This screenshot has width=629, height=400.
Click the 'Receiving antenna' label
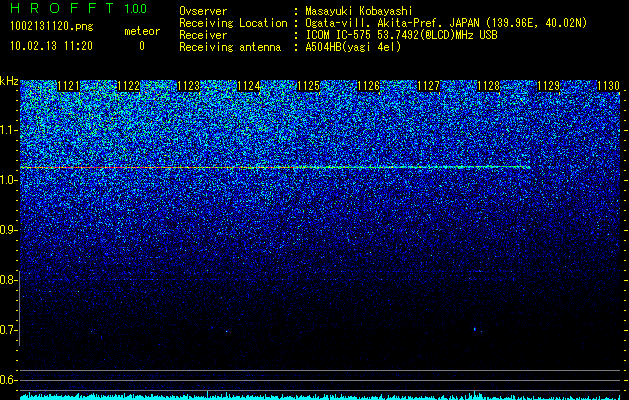pyautogui.click(x=230, y=47)
